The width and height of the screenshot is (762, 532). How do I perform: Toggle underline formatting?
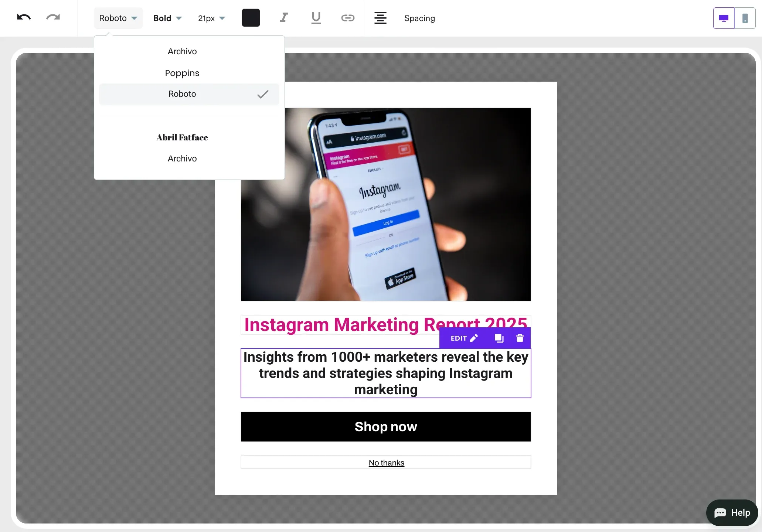(316, 18)
